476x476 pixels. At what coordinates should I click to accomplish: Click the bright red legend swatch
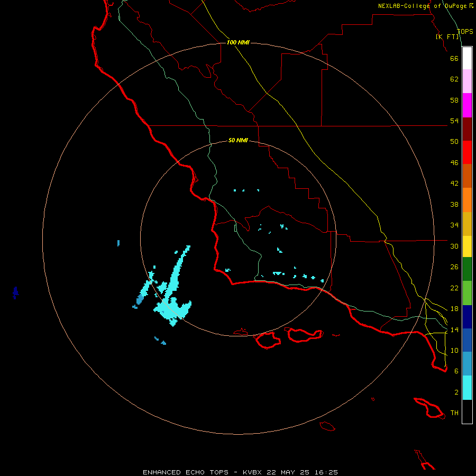467,152
